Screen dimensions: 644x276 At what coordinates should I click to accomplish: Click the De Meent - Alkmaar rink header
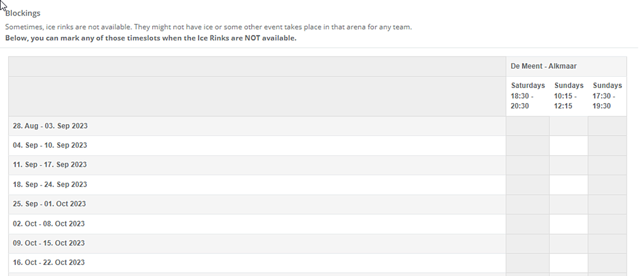(544, 66)
